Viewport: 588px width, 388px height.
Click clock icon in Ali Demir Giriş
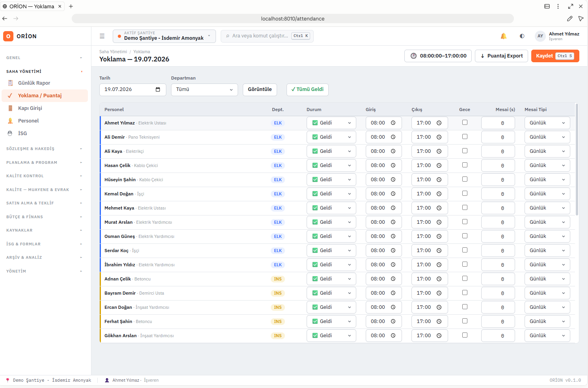(393, 137)
